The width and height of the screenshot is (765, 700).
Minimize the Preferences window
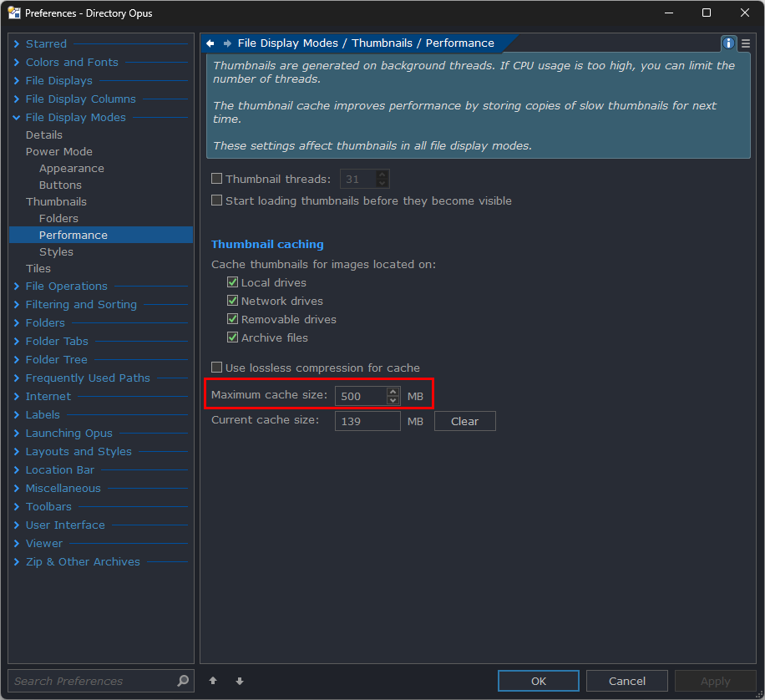click(x=669, y=13)
